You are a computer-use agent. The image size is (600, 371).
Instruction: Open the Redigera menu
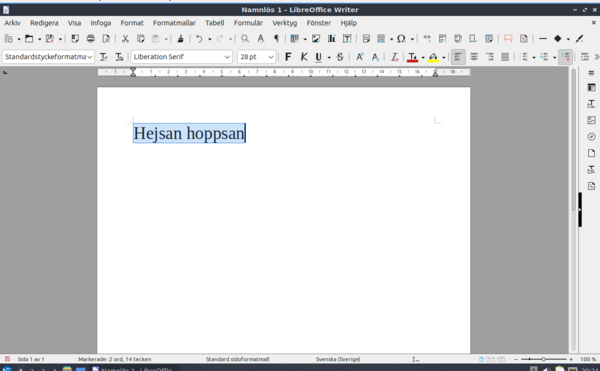point(44,23)
